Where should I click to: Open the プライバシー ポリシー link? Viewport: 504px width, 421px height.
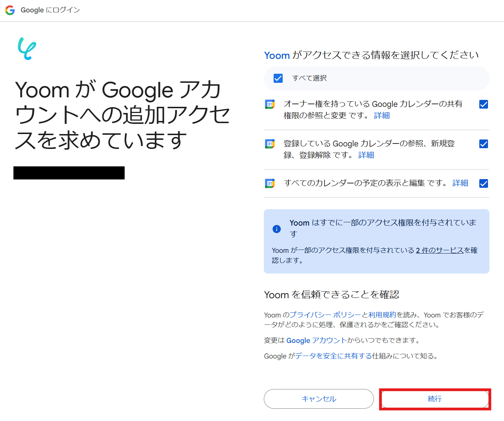(325, 315)
